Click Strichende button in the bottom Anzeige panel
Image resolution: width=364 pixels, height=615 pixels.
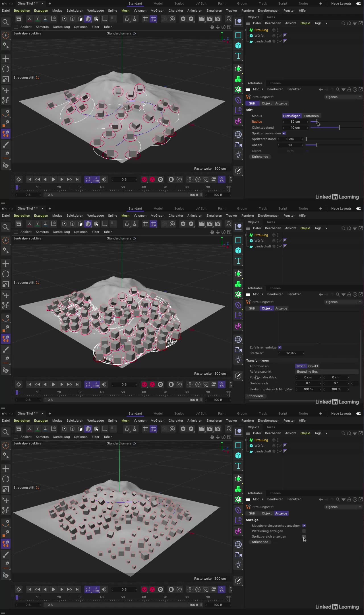coord(260,542)
